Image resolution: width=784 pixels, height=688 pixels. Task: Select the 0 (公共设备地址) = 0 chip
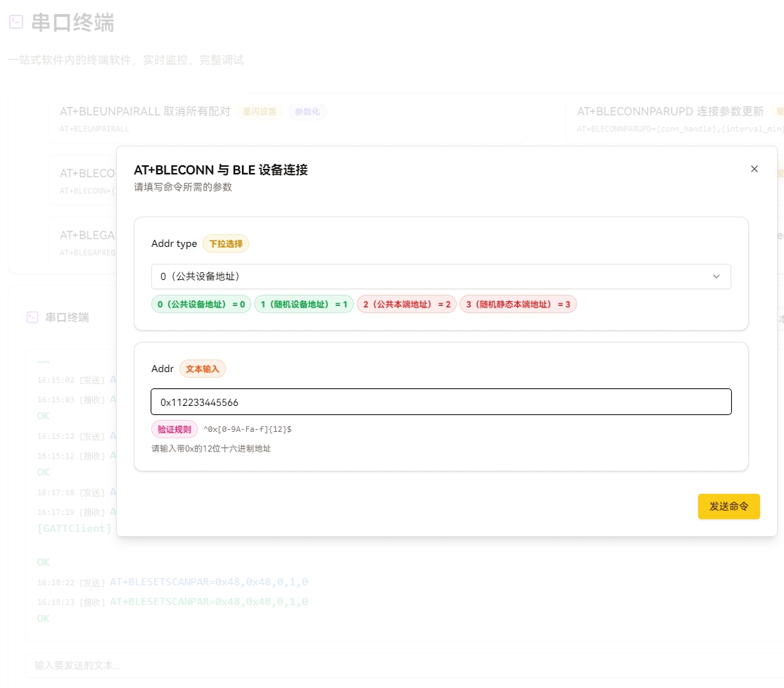(201, 305)
